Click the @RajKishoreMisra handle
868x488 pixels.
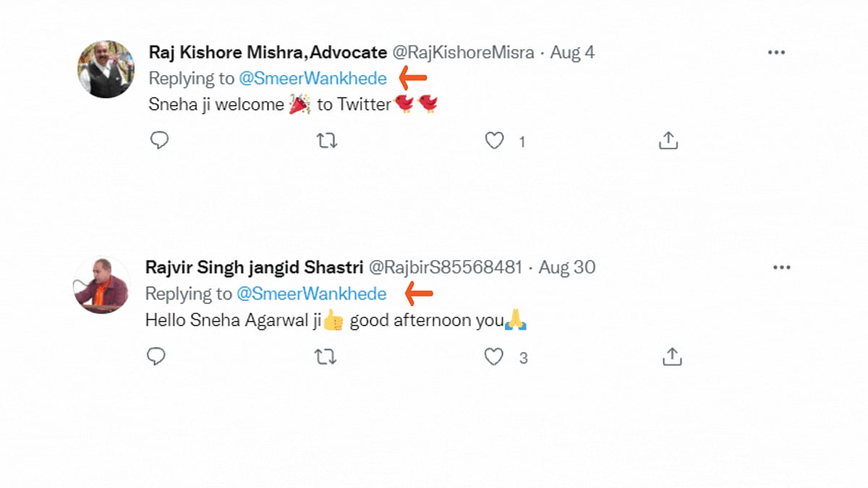click(463, 53)
